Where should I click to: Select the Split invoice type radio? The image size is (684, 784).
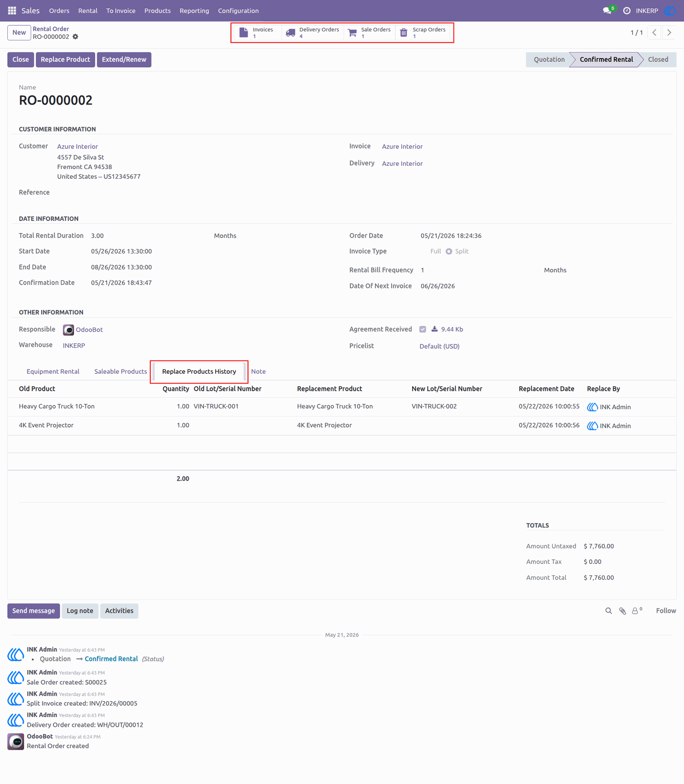(449, 252)
